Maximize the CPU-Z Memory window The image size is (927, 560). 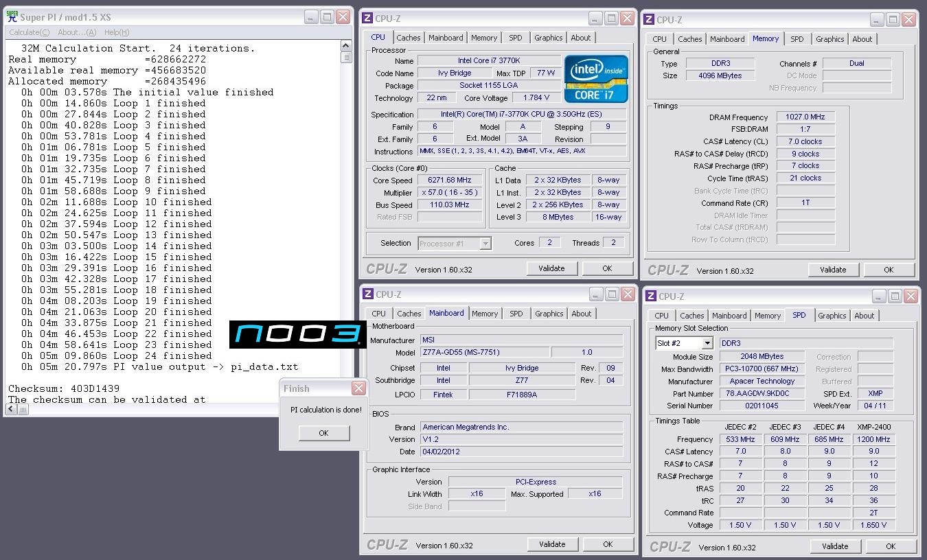[892, 20]
